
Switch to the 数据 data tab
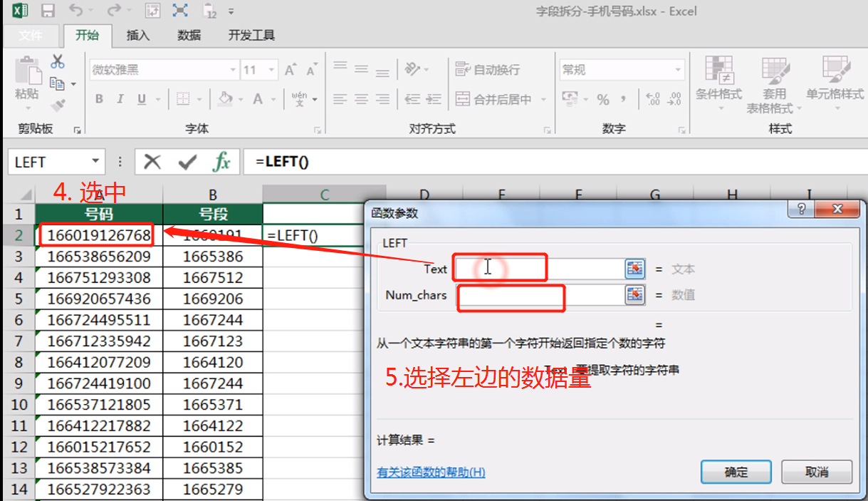pos(189,36)
